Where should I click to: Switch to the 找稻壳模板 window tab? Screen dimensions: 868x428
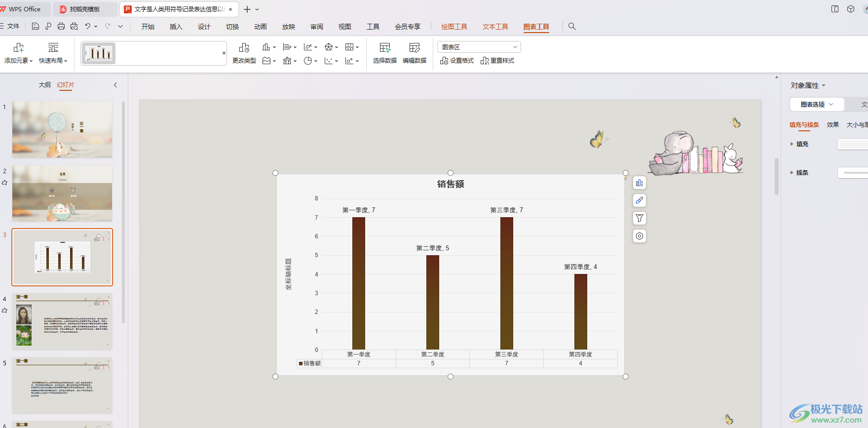(x=85, y=9)
